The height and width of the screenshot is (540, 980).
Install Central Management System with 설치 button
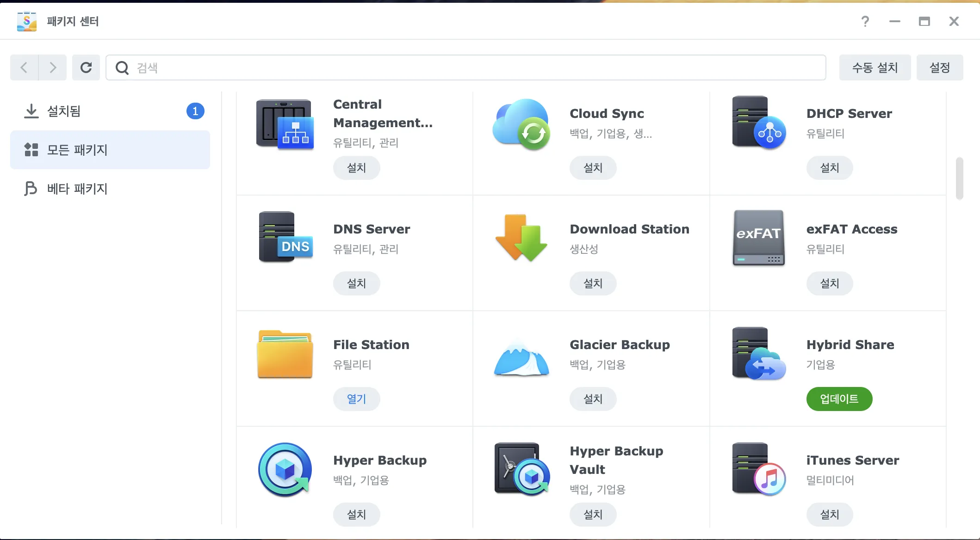pos(356,168)
